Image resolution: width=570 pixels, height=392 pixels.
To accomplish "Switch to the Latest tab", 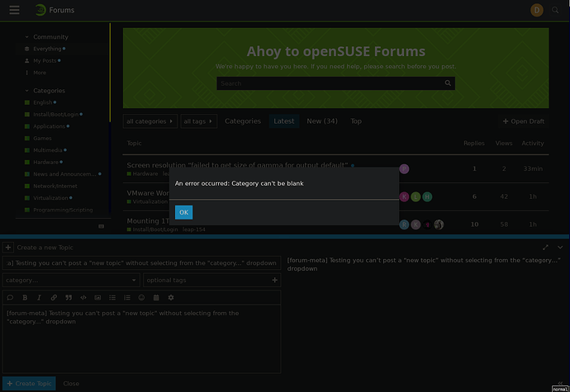I will point(284,121).
